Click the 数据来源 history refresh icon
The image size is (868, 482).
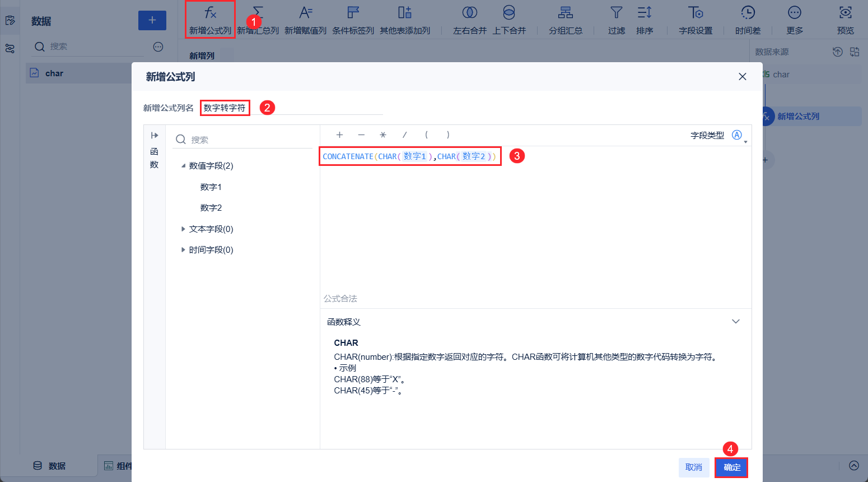[x=837, y=52]
